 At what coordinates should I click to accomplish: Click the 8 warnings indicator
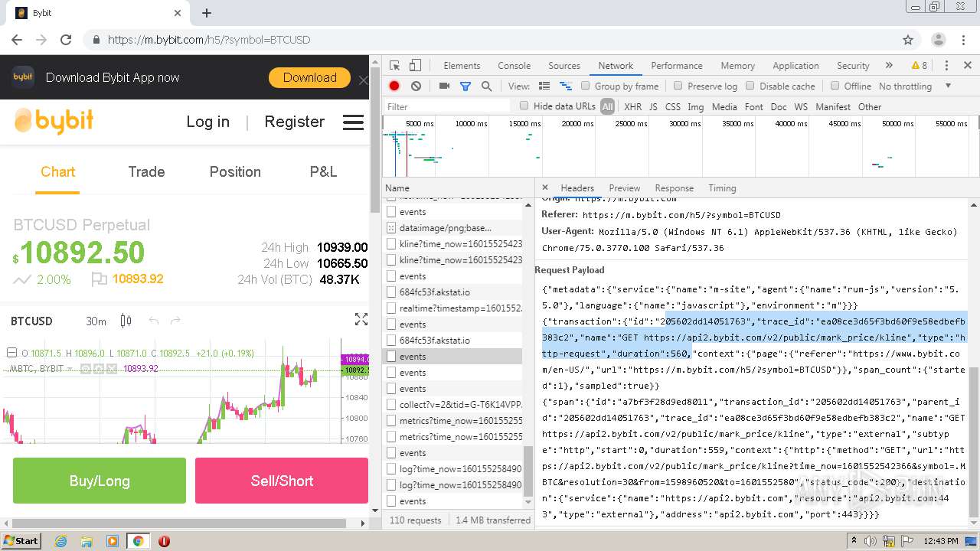(x=919, y=66)
